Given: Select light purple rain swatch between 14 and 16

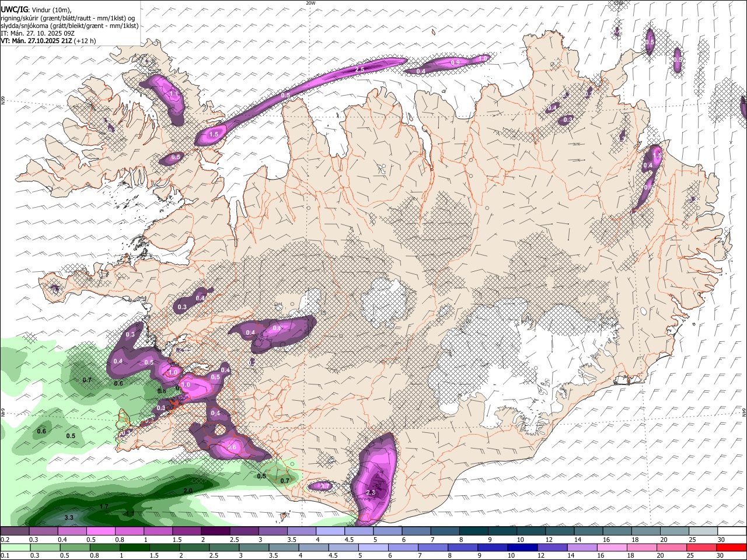Looking at the screenshot, I should point(581,547).
